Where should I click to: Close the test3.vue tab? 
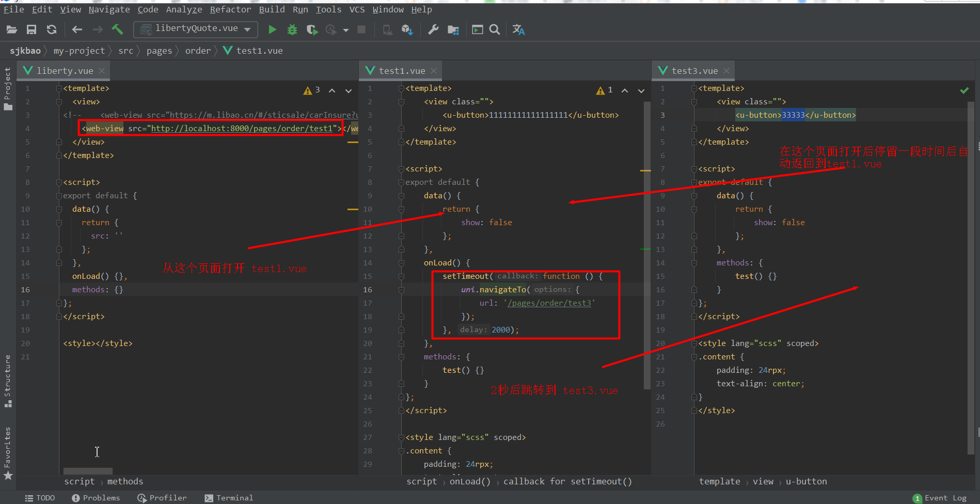pyautogui.click(x=726, y=71)
